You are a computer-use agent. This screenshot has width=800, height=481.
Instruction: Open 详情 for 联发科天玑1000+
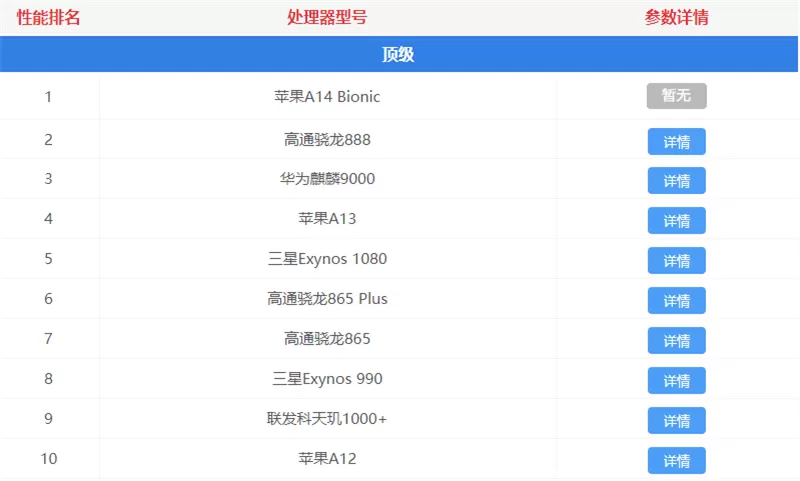coord(677,420)
